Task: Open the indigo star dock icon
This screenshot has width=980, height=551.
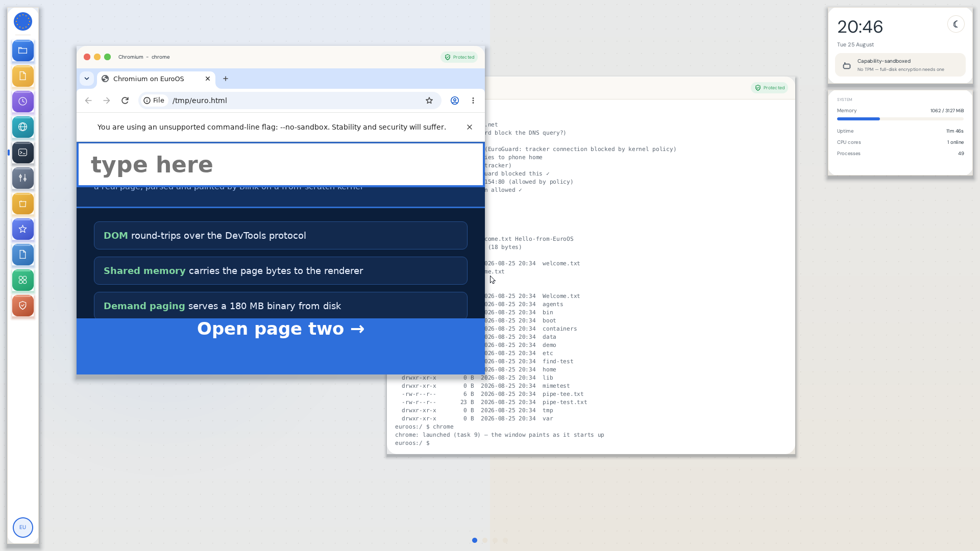Action: pyautogui.click(x=23, y=229)
